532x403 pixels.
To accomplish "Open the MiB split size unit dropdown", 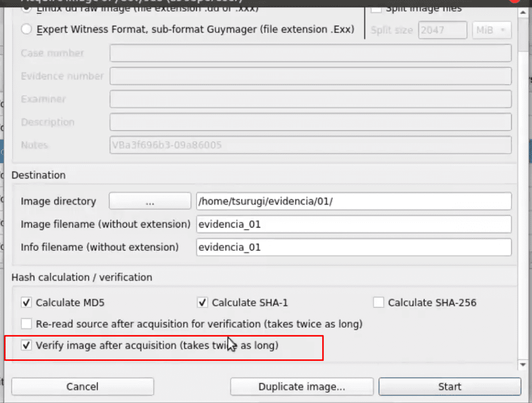I will 491,30.
